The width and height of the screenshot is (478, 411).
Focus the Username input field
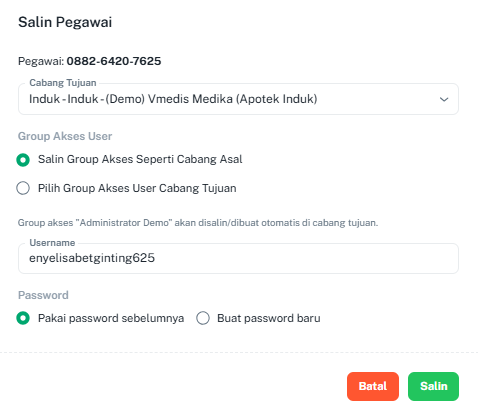[x=238, y=258]
